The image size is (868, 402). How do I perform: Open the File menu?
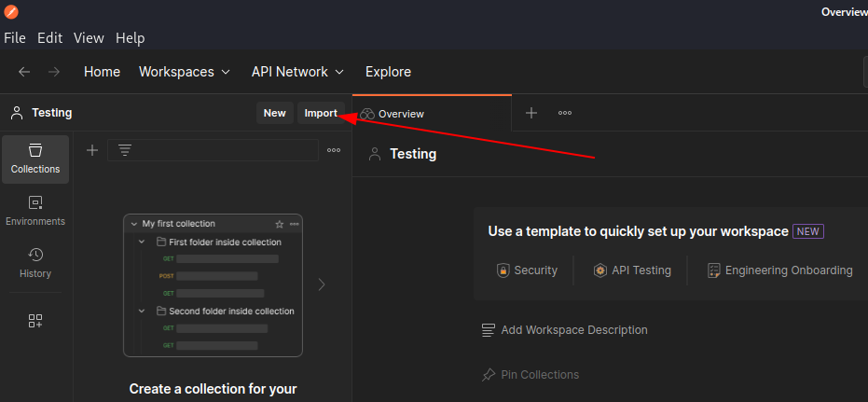click(x=15, y=38)
